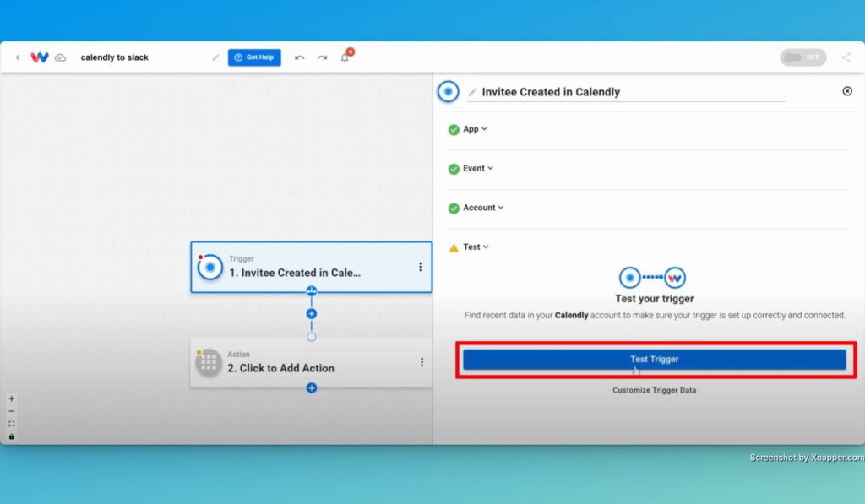
Task: Click the action step grid apps icon
Action: (209, 362)
